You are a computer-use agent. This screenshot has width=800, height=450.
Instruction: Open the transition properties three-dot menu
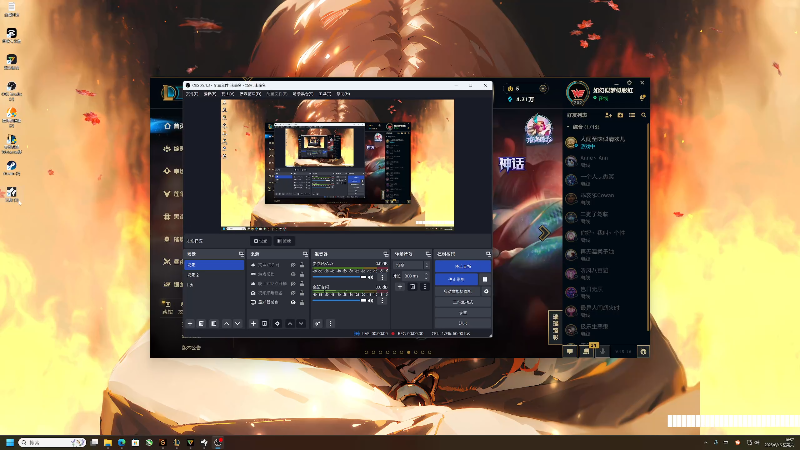[424, 287]
